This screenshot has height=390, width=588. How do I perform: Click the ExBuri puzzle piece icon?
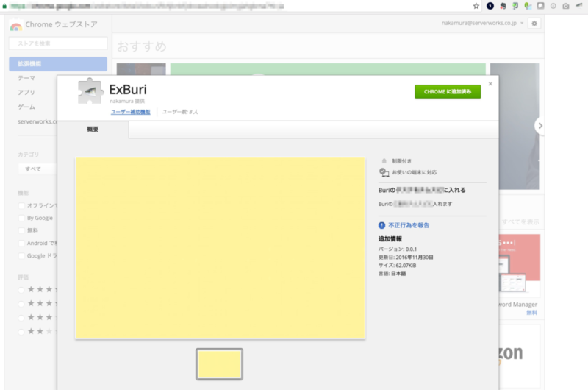click(x=90, y=91)
